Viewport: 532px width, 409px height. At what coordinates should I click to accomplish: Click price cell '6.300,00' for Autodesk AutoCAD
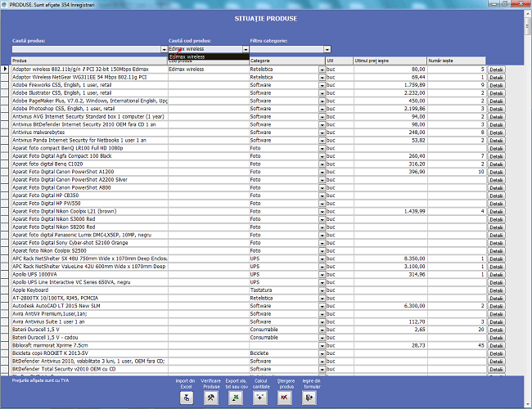(390, 306)
